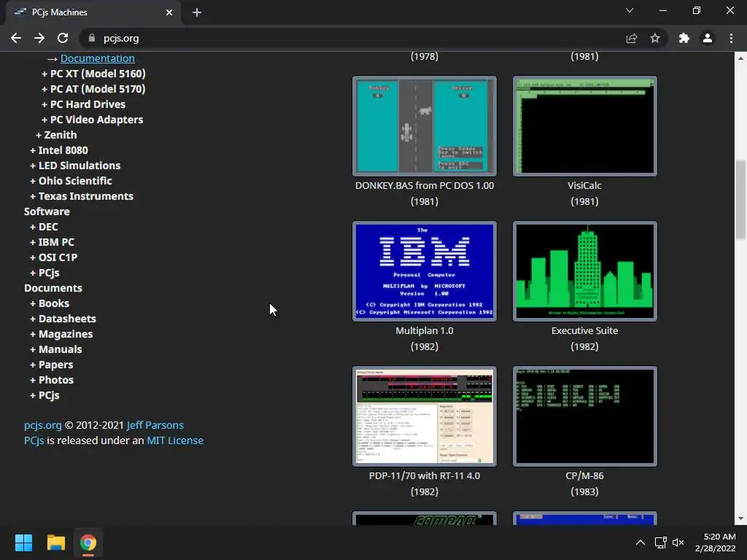747x560 pixels.
Task: Open tab search chevron
Action: (630, 10)
